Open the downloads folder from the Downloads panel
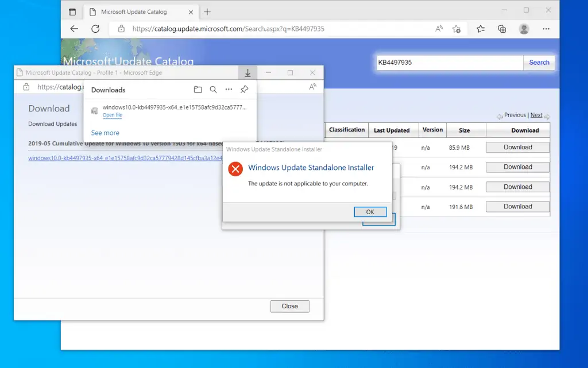The height and width of the screenshot is (368, 588). [198, 90]
